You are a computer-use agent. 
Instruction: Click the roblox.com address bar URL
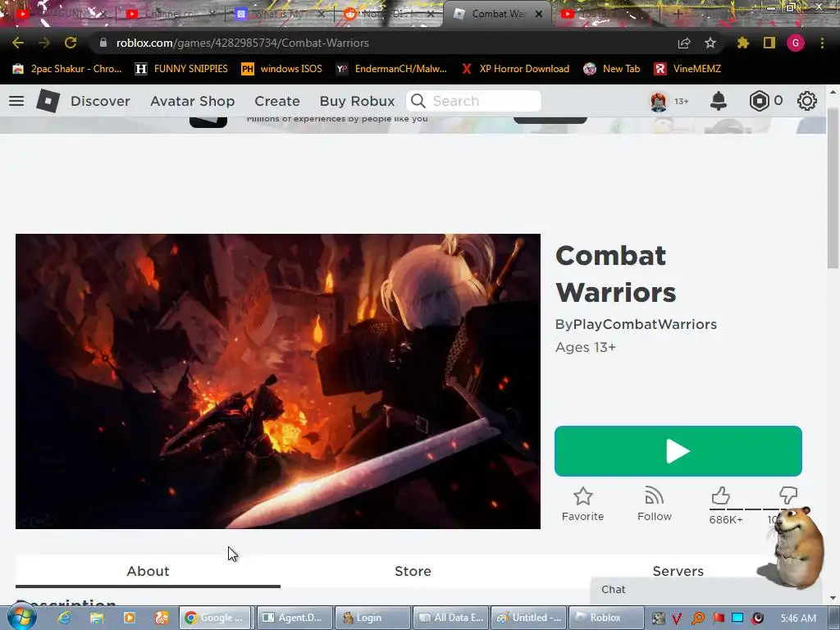(x=242, y=43)
